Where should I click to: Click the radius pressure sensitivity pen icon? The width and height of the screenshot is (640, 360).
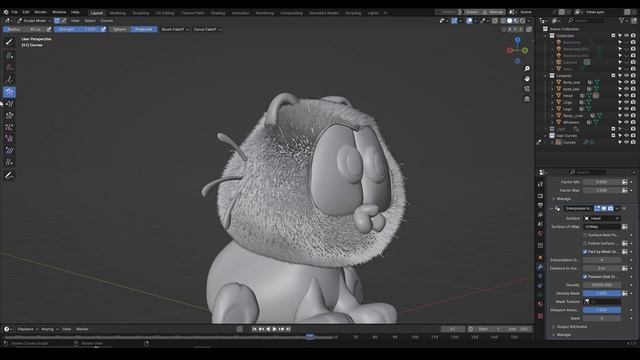click(49, 29)
